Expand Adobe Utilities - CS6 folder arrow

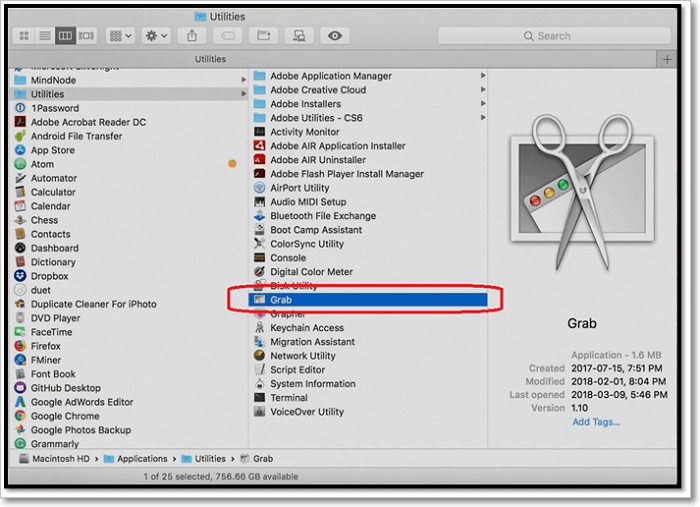pos(483,118)
